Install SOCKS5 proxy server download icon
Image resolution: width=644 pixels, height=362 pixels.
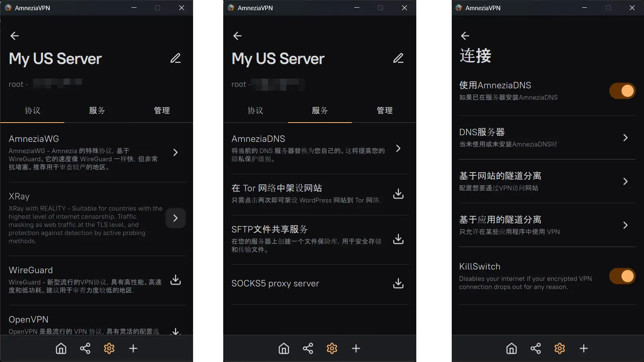398,283
